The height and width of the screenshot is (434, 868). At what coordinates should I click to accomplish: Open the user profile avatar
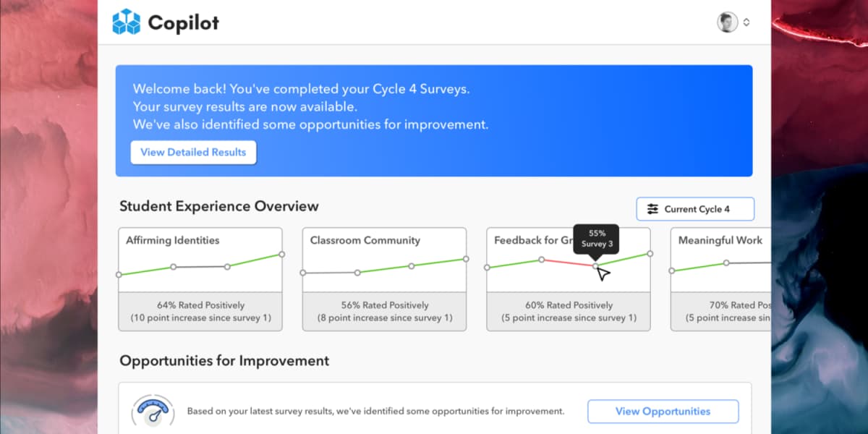pyautogui.click(x=727, y=22)
